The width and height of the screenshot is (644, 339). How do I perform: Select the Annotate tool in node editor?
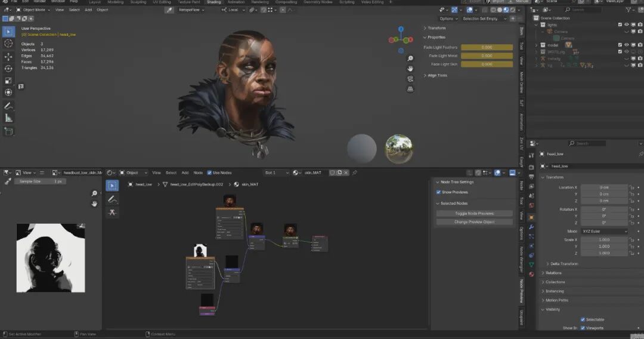[112, 199]
